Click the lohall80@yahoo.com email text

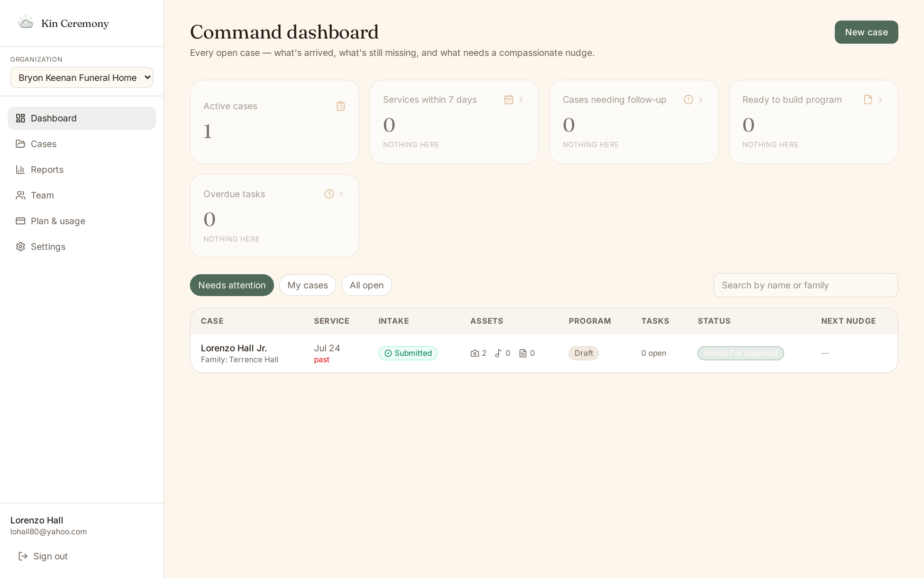click(48, 532)
